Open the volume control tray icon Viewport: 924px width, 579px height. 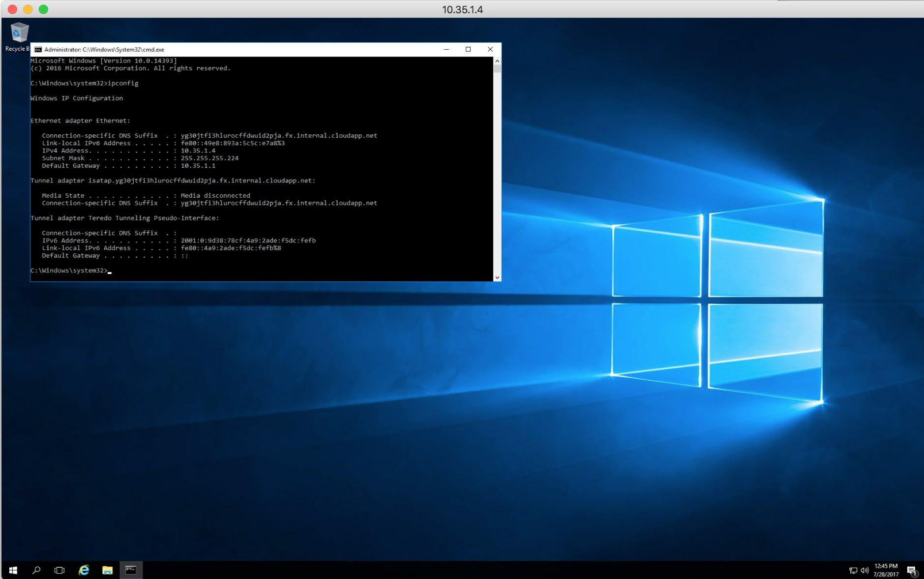(864, 571)
